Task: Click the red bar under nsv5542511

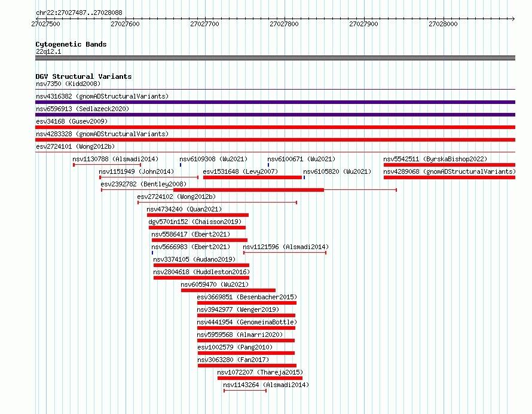Action: (x=450, y=165)
